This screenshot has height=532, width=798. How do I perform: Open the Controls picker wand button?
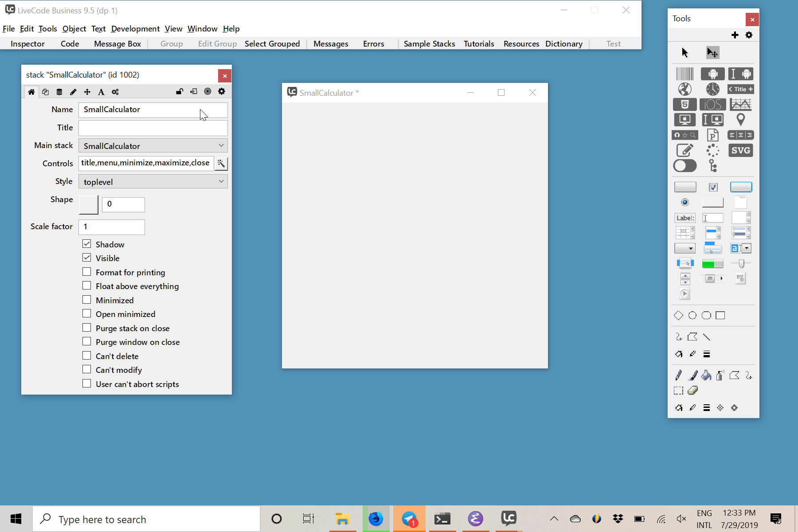tap(221, 164)
